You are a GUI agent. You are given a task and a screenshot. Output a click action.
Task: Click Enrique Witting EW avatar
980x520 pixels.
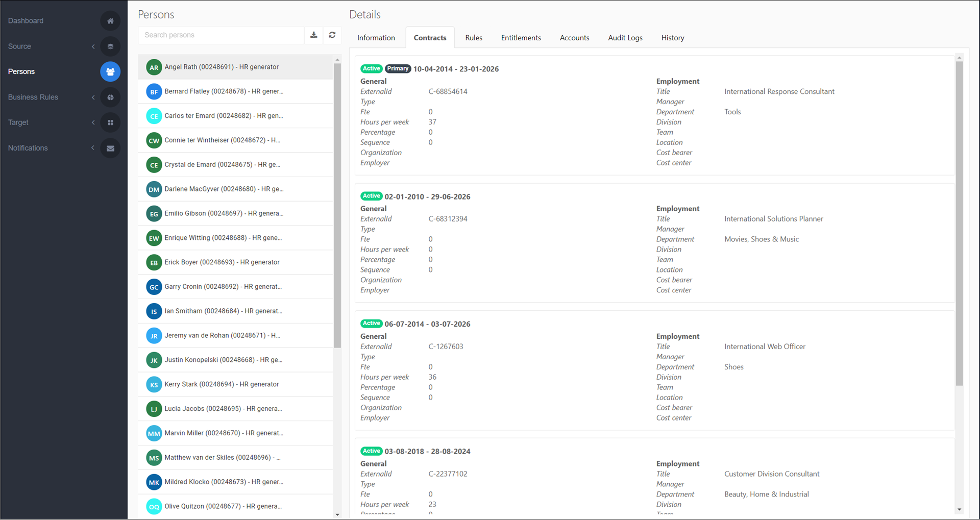tap(154, 238)
